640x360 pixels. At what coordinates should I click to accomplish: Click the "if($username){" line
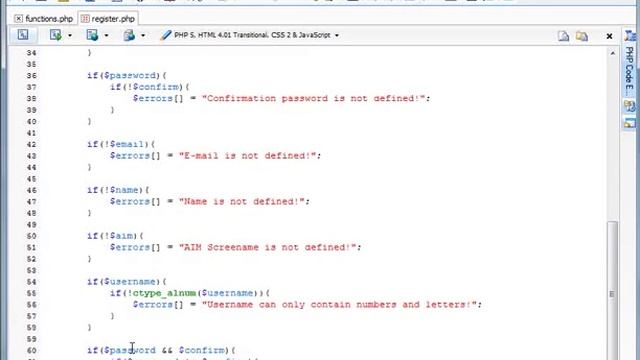pyautogui.click(x=127, y=282)
